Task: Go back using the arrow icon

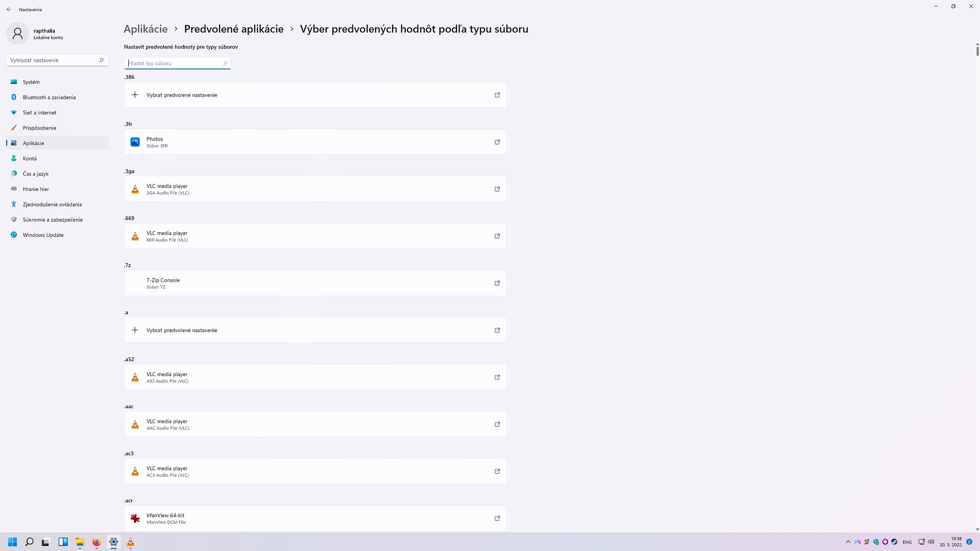Action: (x=9, y=9)
